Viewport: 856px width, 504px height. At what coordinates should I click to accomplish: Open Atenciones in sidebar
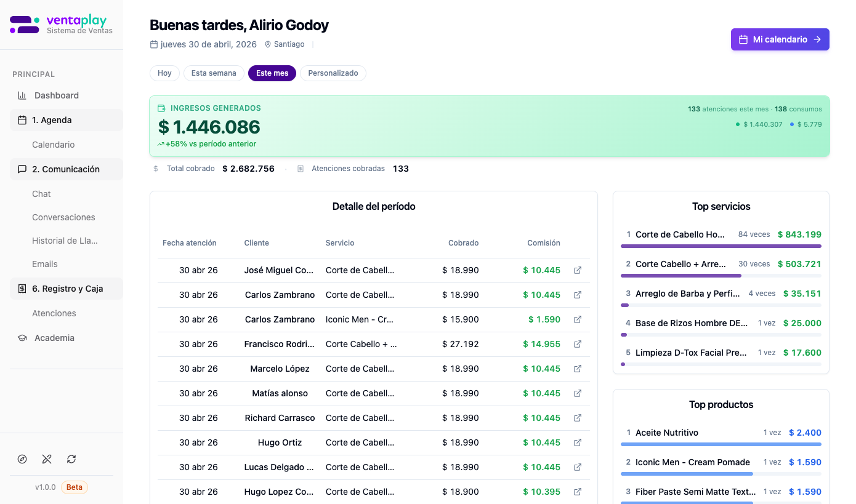click(54, 313)
